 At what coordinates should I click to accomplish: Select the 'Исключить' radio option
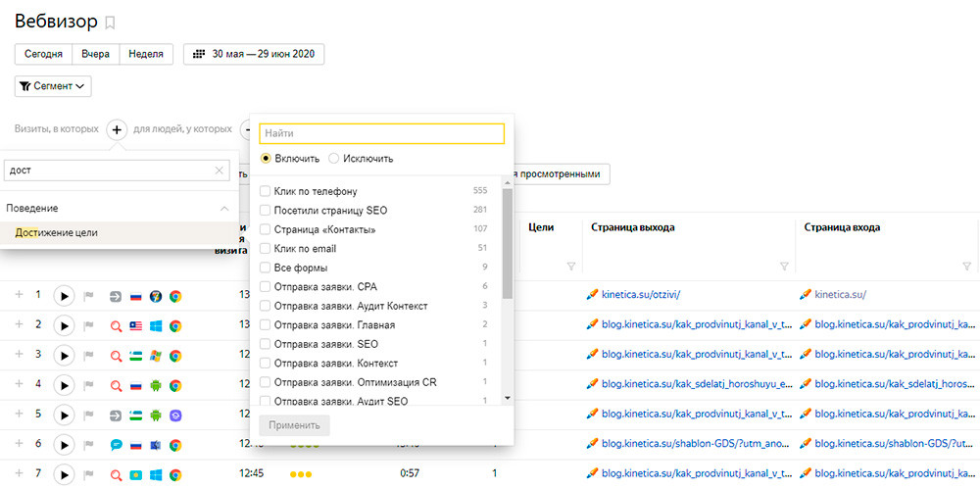[334, 158]
